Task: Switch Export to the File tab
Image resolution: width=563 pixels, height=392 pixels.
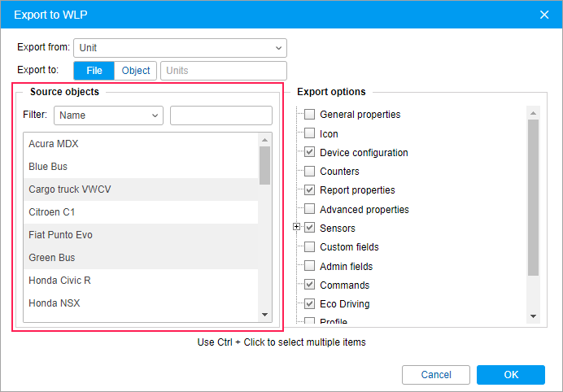Action: [x=94, y=71]
